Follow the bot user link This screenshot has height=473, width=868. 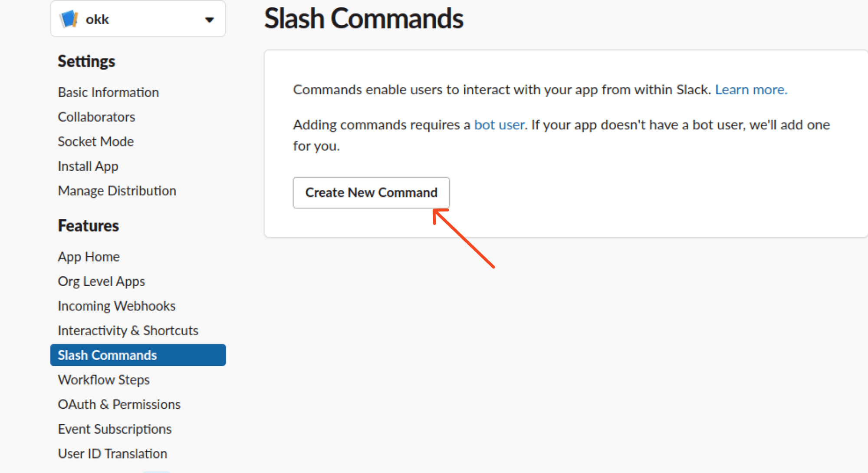pos(498,125)
